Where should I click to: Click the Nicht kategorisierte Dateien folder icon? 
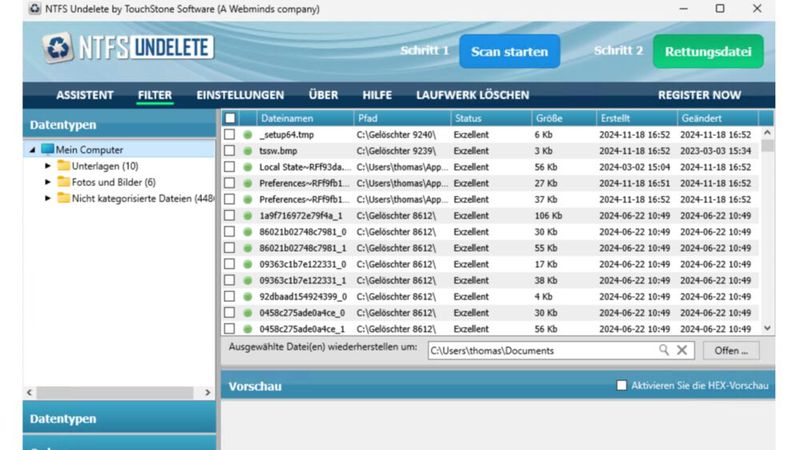pos(63,198)
